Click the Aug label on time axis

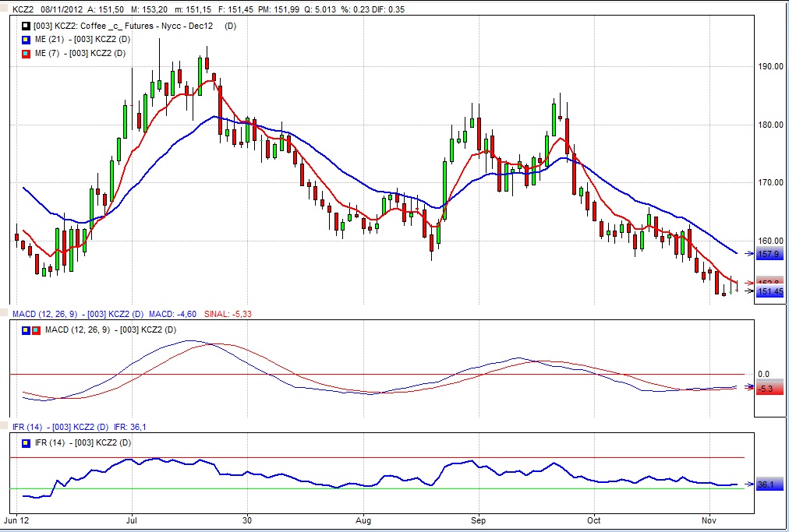click(x=363, y=519)
